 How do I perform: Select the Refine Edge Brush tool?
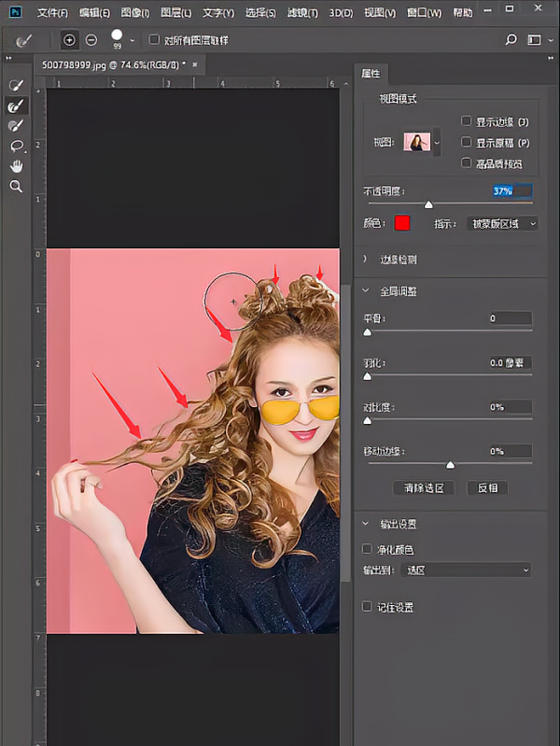pos(16,106)
